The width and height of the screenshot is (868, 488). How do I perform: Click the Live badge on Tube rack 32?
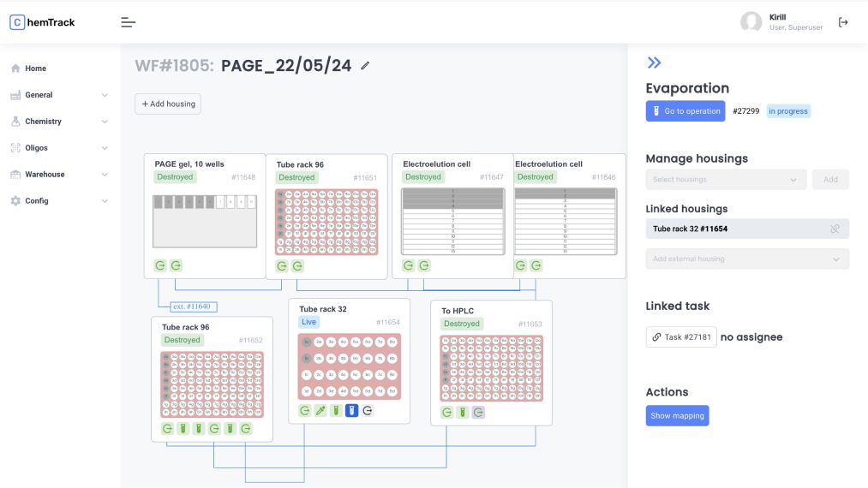pyautogui.click(x=308, y=322)
